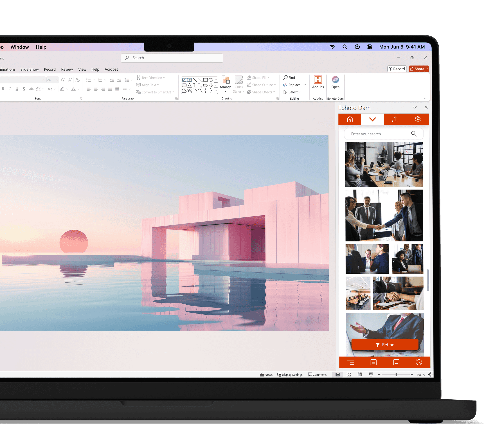Open line spacing options
The width and height of the screenshot is (504, 448).
click(x=128, y=80)
